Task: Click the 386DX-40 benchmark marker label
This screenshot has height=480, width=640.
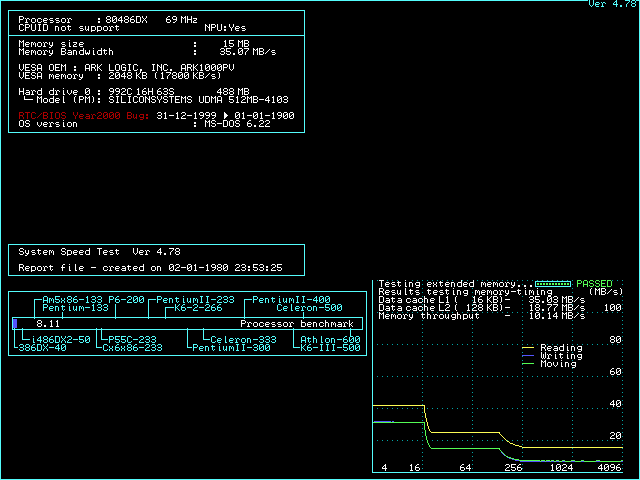Action: click(42, 348)
